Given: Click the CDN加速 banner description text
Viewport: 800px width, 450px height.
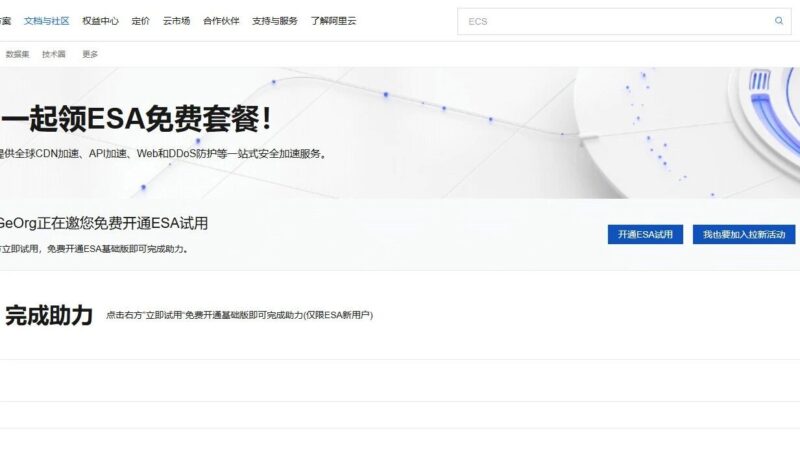Looking at the screenshot, I should point(163,154).
